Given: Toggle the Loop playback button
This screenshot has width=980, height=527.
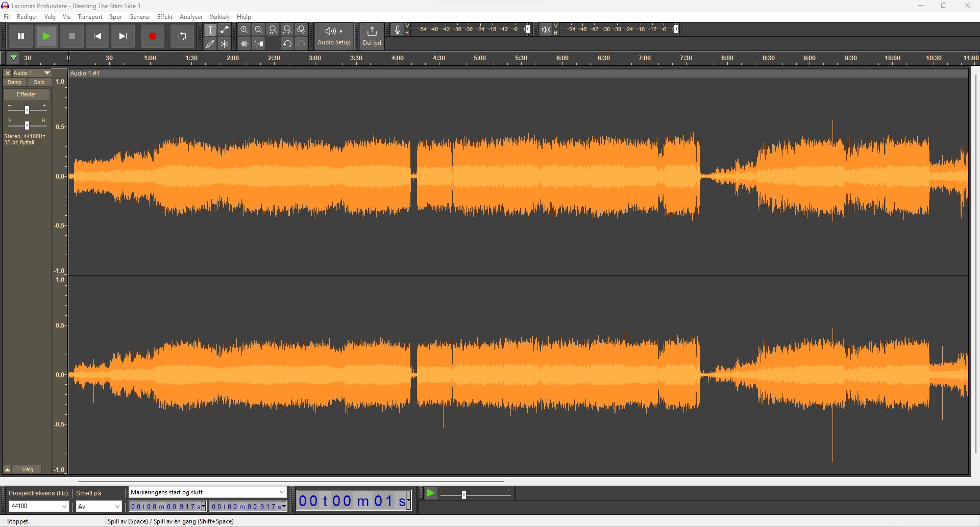Looking at the screenshot, I should 182,36.
